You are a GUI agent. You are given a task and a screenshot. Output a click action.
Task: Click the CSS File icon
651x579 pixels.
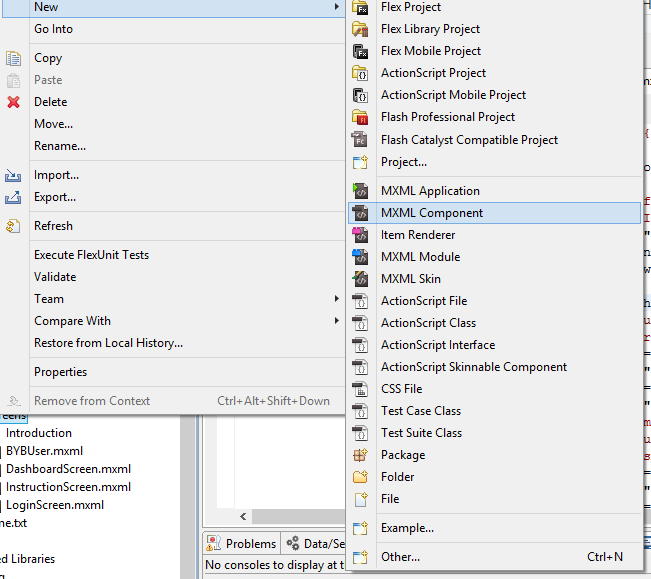[360, 389]
